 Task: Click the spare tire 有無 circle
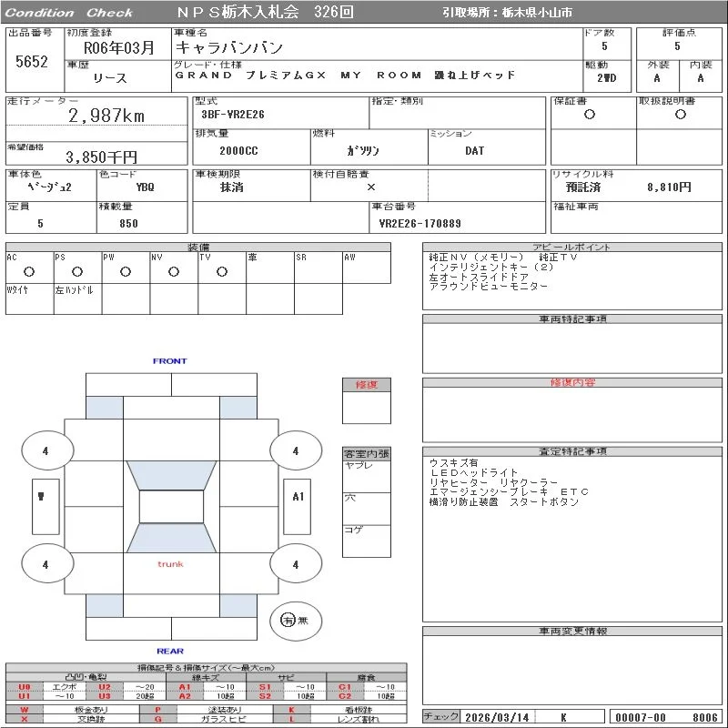click(296, 621)
